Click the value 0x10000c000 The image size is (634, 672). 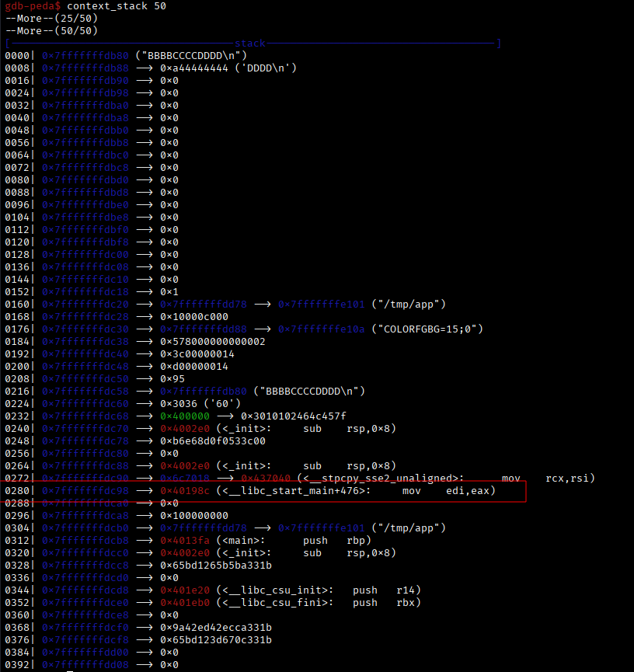pyautogui.click(x=194, y=317)
